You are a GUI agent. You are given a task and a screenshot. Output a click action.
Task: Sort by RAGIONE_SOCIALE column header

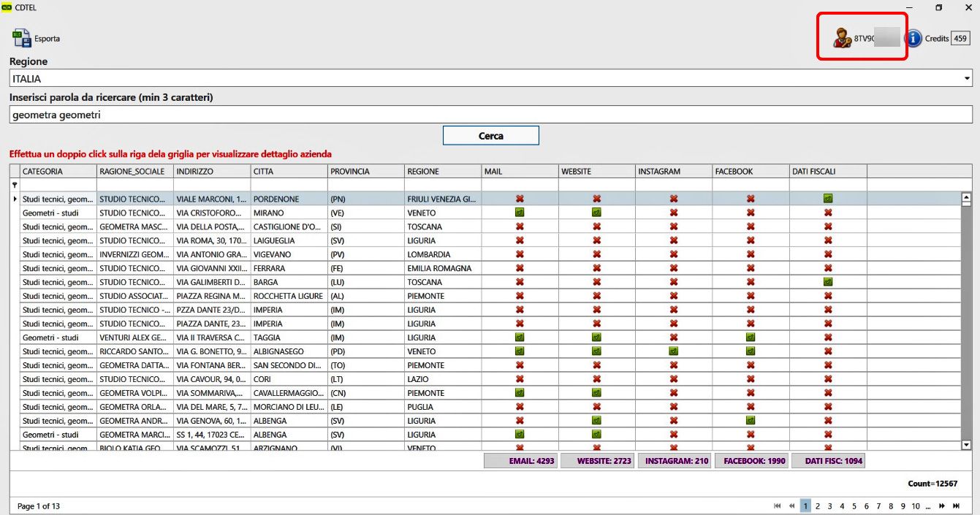pos(135,172)
